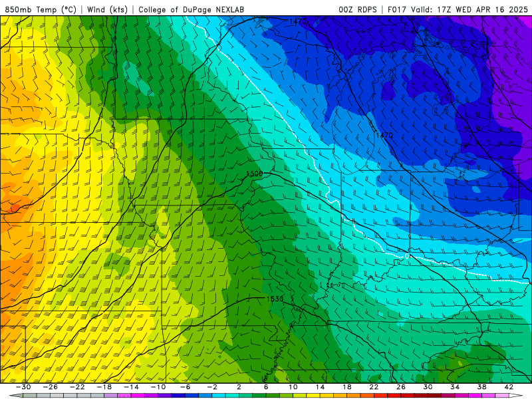The image size is (532, 399).
Task: Select the 10 temperature scale label
Action: pyautogui.click(x=293, y=387)
